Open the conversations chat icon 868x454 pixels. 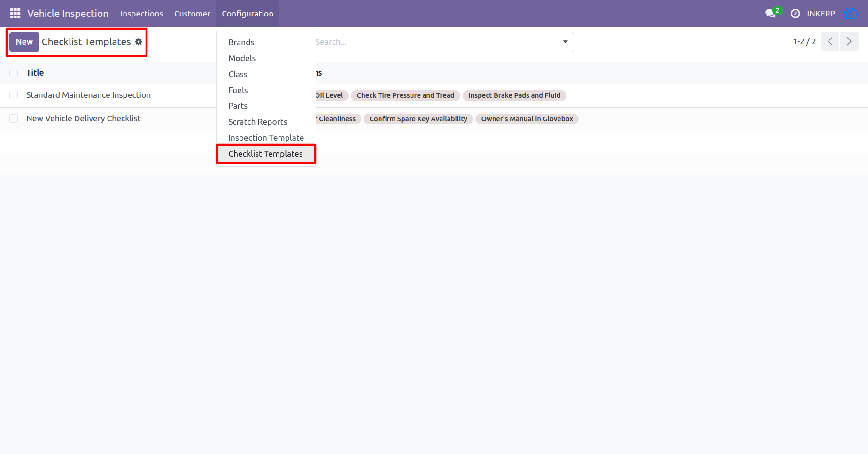pos(771,14)
